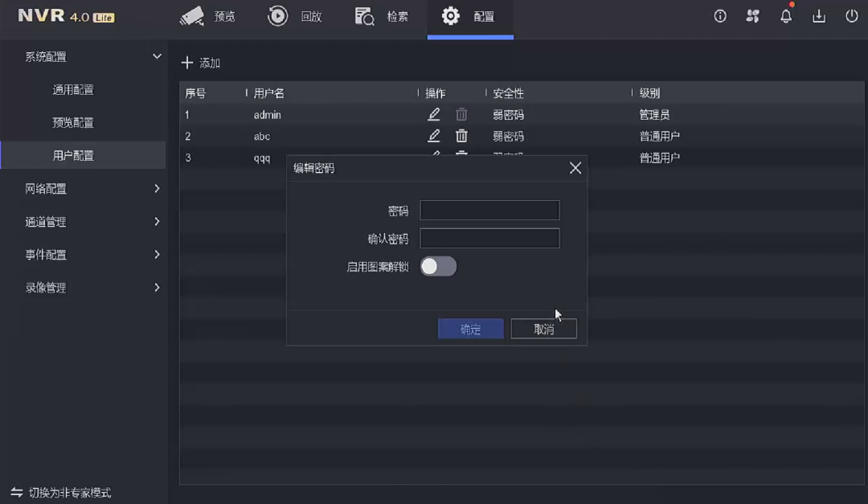This screenshot has height=504, width=868.
Task: Click the power icon at top right
Action: point(850,15)
